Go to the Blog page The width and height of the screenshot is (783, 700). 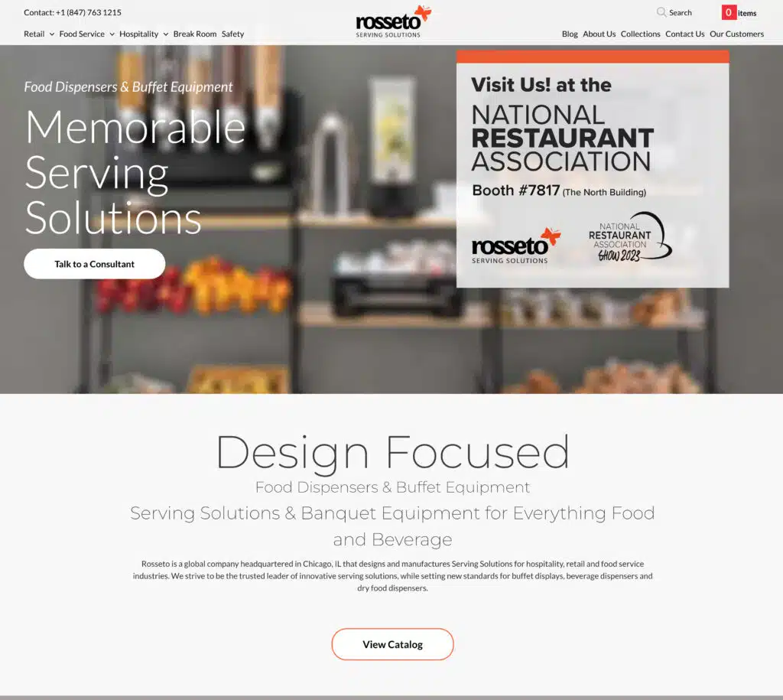(570, 34)
